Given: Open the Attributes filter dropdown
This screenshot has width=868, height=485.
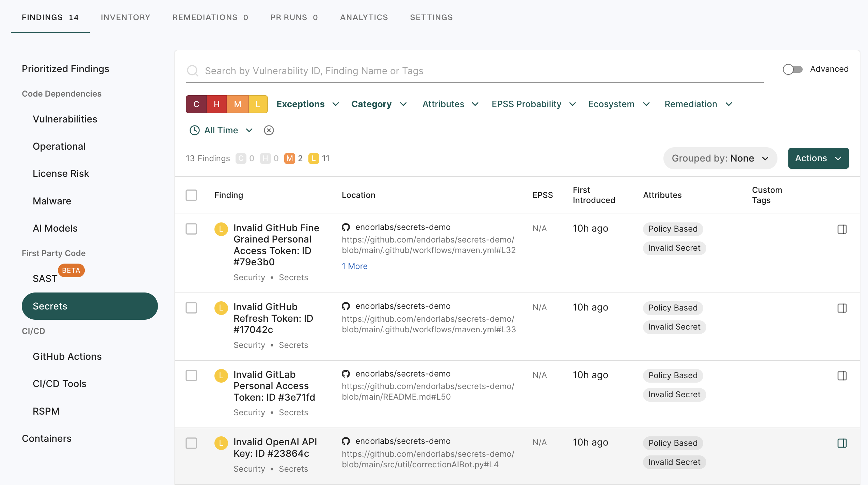Looking at the screenshot, I should [451, 104].
